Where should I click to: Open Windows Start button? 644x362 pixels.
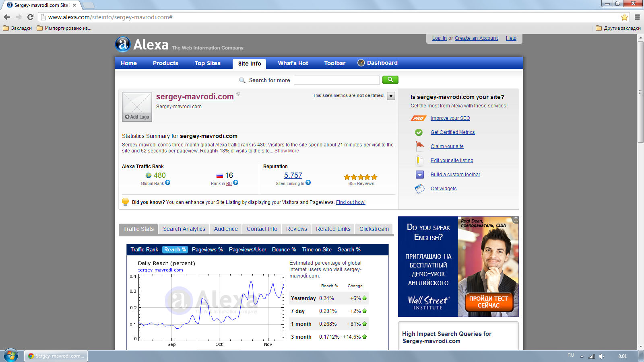tap(11, 356)
